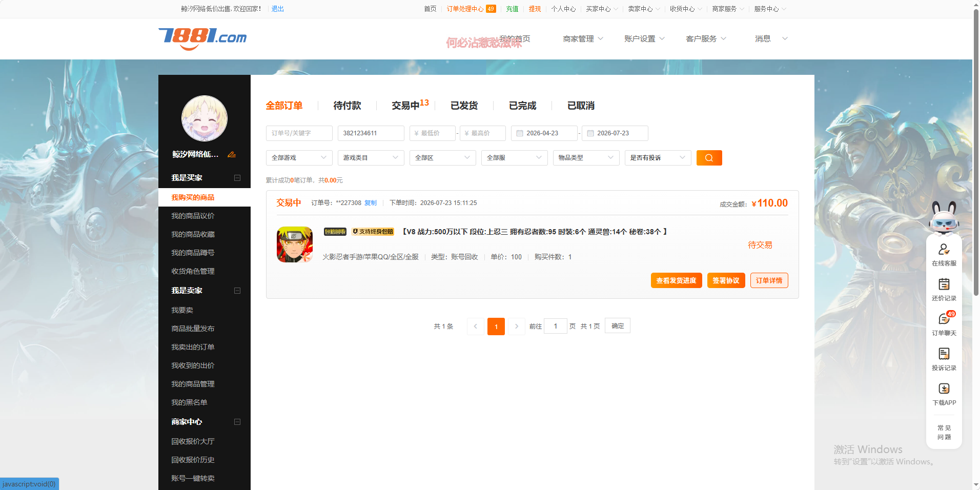980x490 pixels.
Task: Click 查看发货进度 button
Action: pyautogui.click(x=677, y=280)
